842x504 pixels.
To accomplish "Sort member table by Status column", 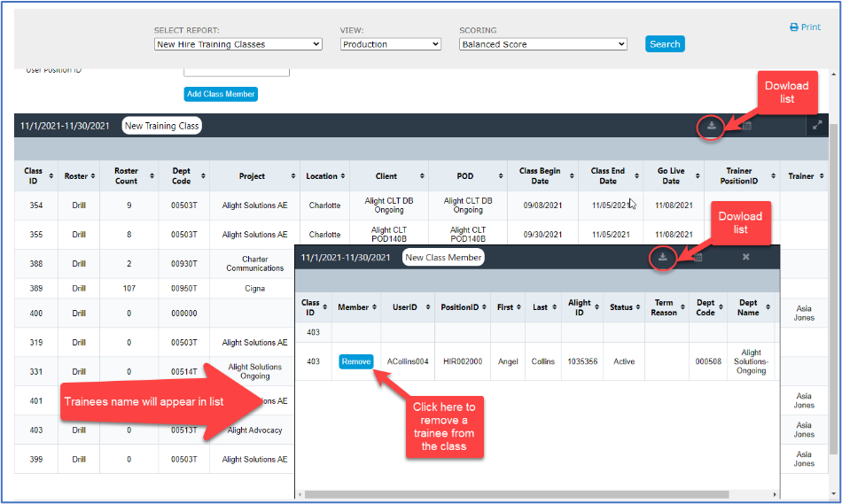I will pos(621,307).
